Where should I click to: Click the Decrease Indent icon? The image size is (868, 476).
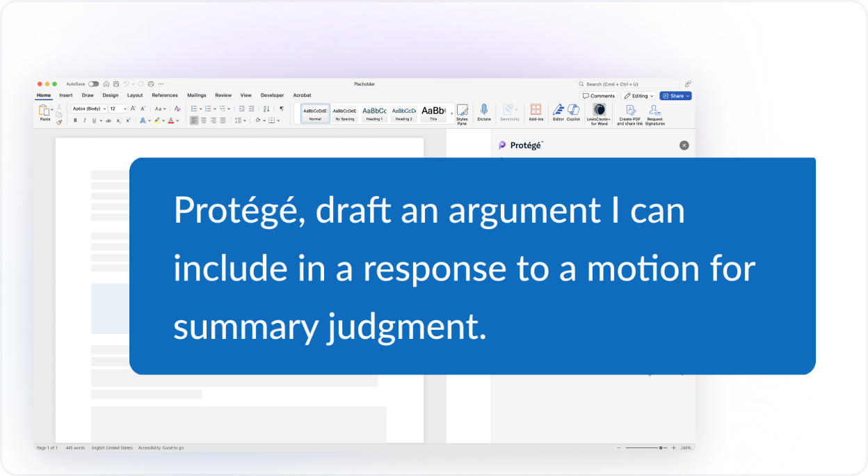241,109
